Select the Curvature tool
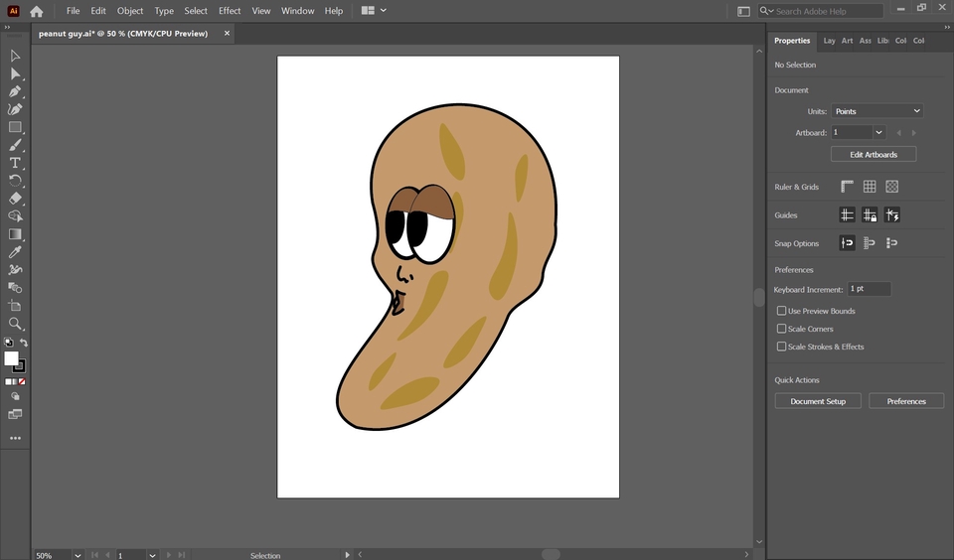 click(x=15, y=109)
